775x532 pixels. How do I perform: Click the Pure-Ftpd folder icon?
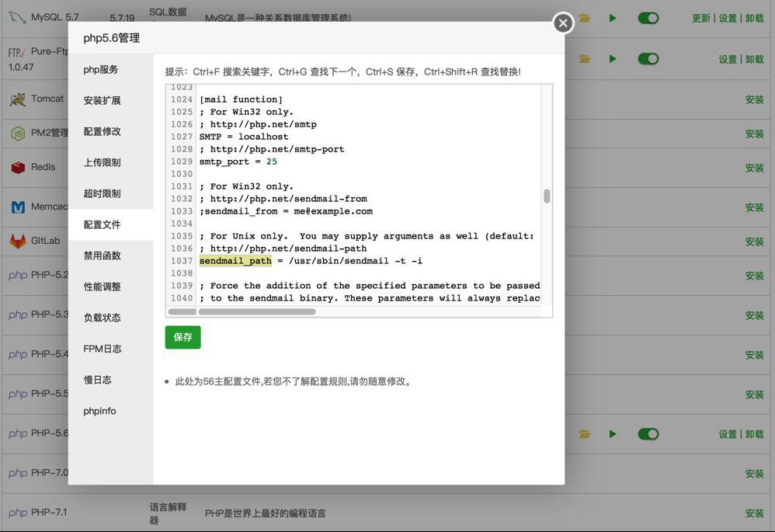coord(585,59)
